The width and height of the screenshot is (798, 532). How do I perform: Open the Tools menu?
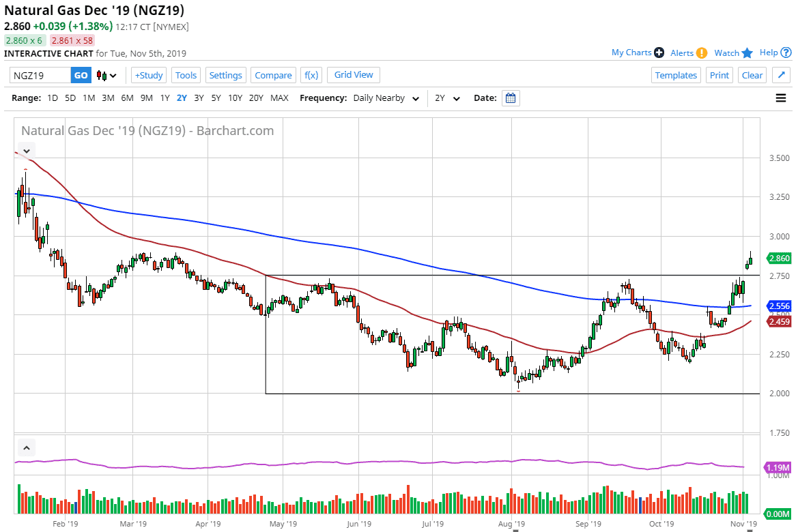click(186, 75)
